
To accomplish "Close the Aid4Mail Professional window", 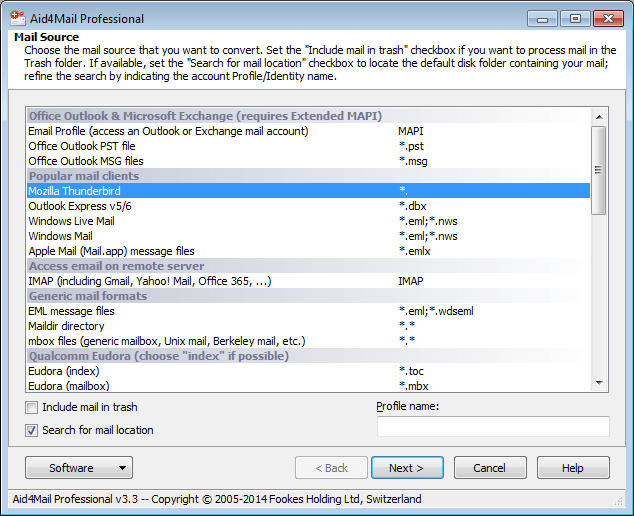I will 608,19.
